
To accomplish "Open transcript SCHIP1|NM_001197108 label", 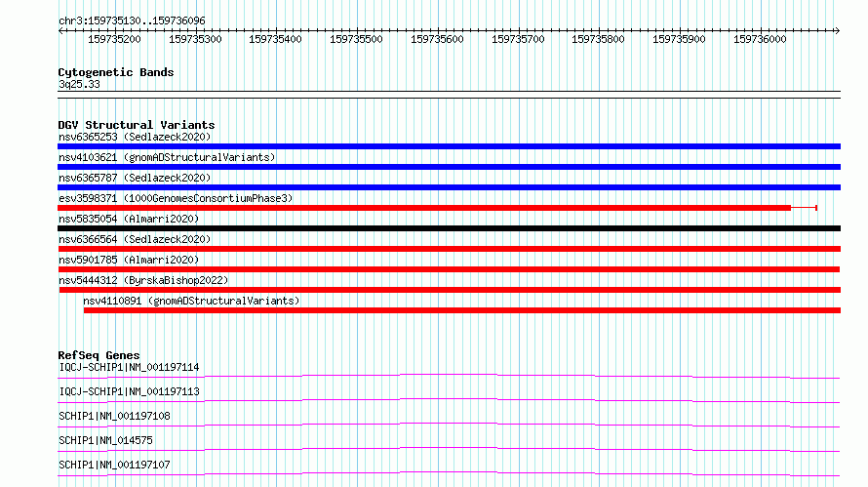I will pyautogui.click(x=114, y=416).
